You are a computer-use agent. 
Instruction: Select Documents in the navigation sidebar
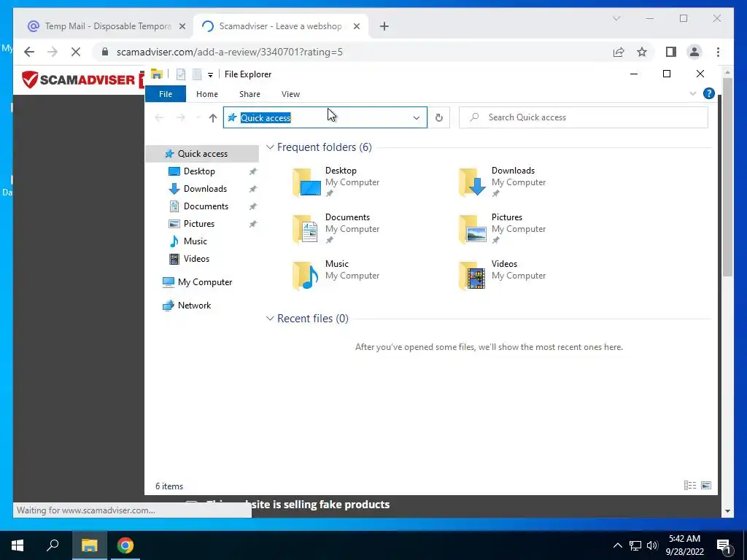(x=206, y=206)
